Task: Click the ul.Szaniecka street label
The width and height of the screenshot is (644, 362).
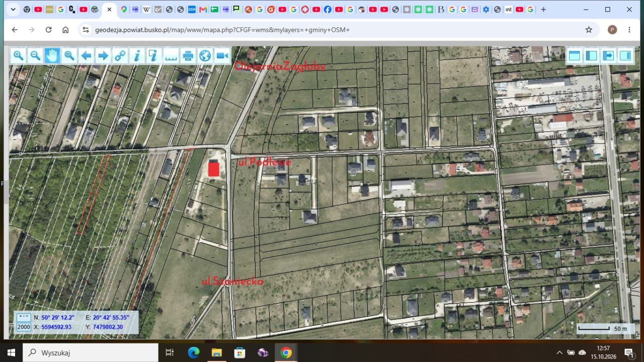Action: [232, 282]
